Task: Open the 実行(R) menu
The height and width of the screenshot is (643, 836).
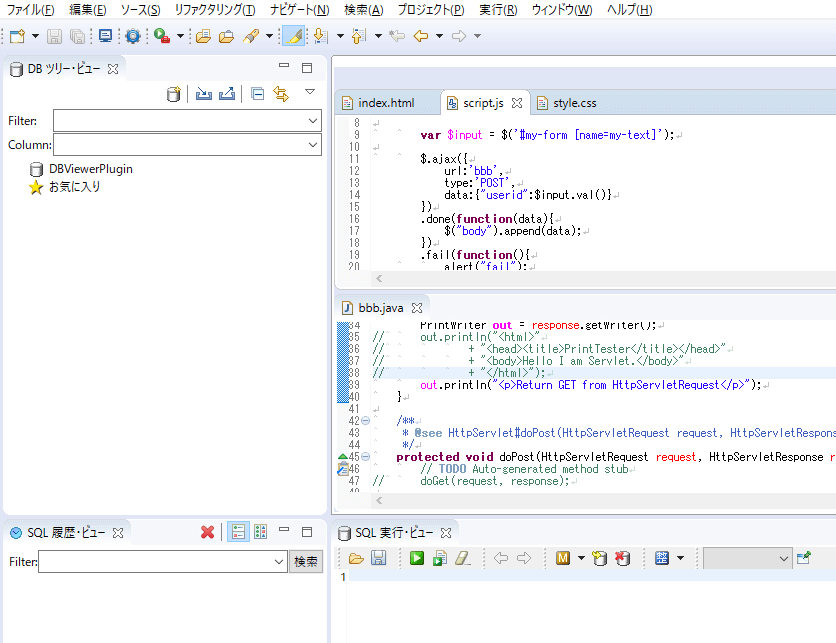Action: tap(498, 10)
